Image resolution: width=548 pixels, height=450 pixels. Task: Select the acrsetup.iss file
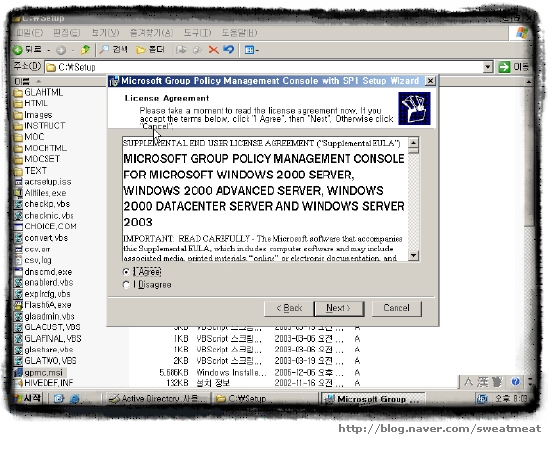click(43, 182)
